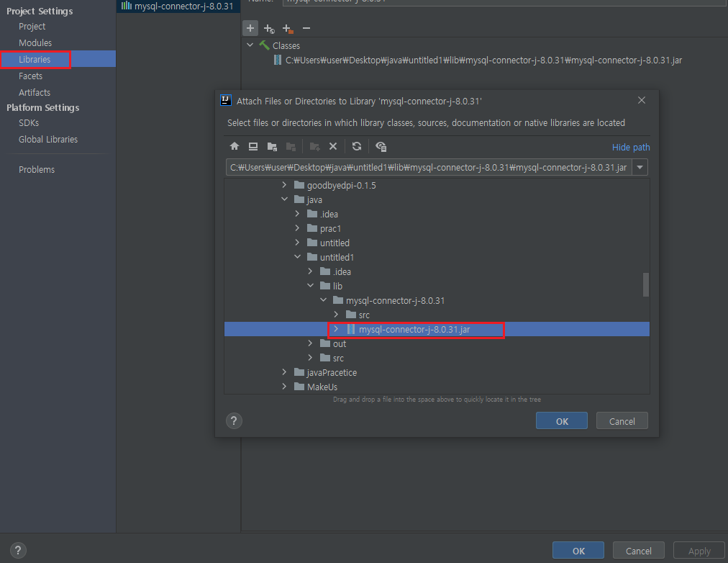Click the Delete (X) icon in dialog toolbar

(x=333, y=146)
